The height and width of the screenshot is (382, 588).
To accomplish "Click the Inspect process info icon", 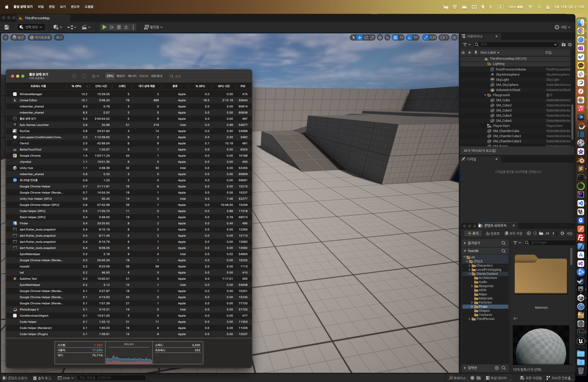I will pos(84,76).
